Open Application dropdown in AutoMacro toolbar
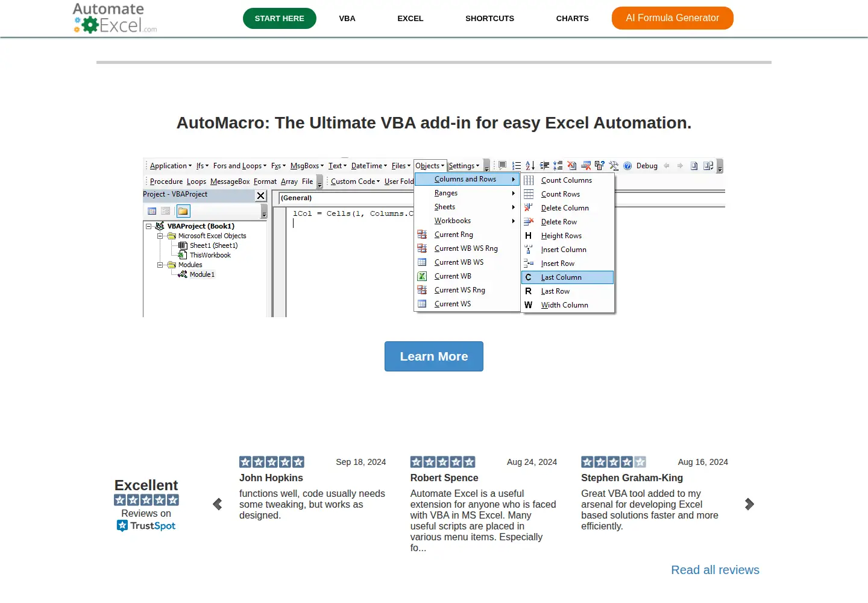The height and width of the screenshot is (603, 868). click(x=171, y=166)
